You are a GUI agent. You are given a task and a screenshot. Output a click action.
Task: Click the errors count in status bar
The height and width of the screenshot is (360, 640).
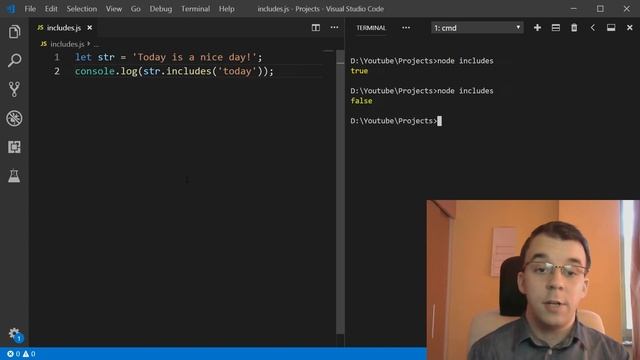13,354
